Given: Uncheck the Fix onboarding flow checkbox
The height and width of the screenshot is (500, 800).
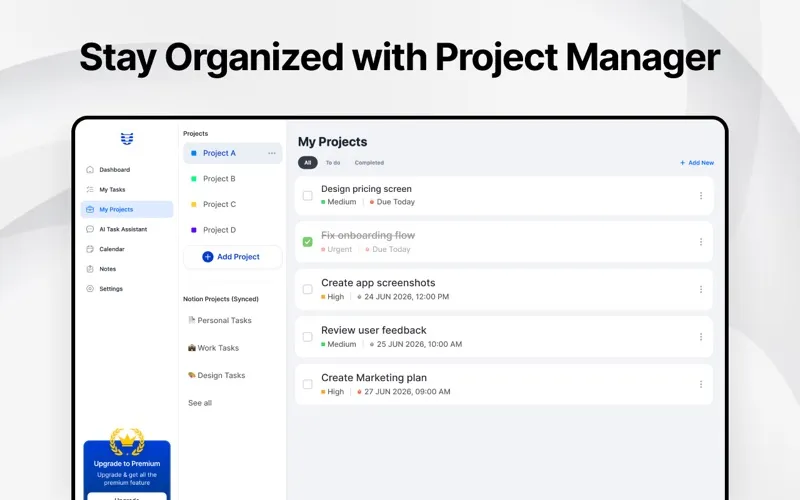Looking at the screenshot, I should coord(308,242).
